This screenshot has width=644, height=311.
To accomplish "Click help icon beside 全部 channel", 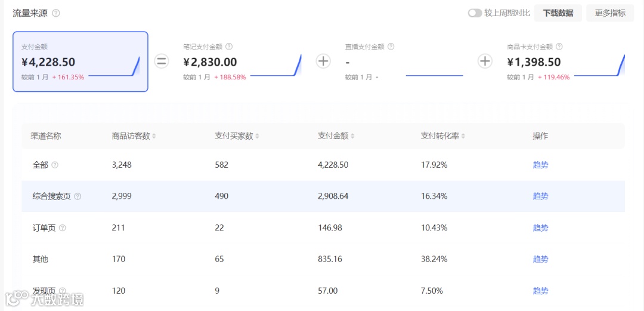I will coord(55,165).
